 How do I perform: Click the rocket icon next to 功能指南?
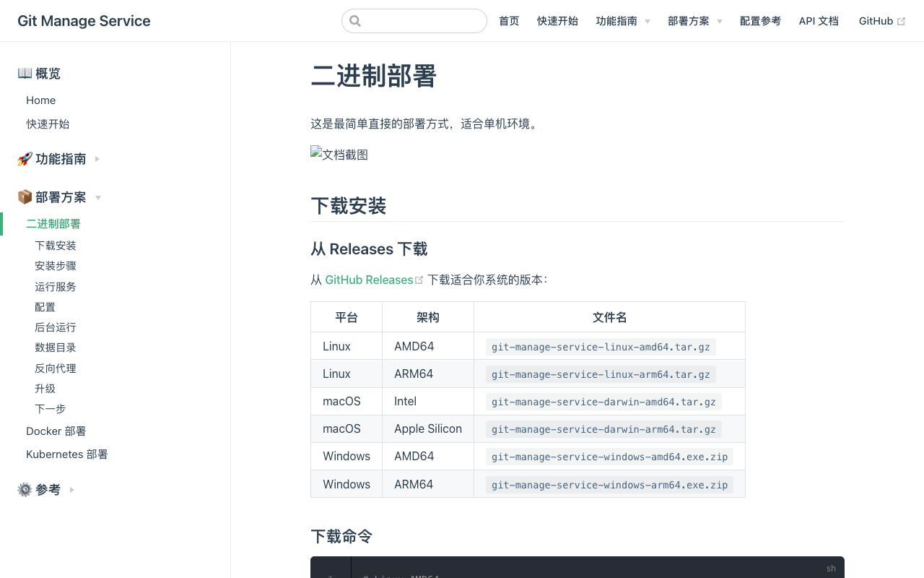24,158
